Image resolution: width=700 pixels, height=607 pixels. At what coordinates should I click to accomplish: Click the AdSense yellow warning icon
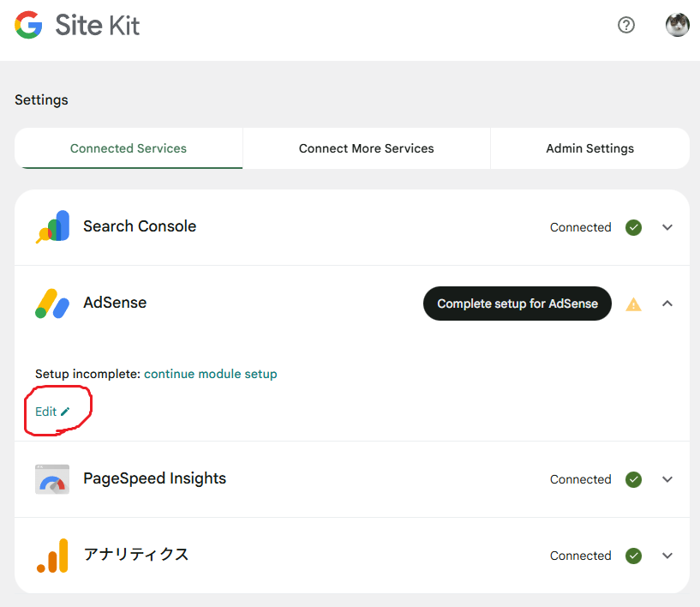[633, 304]
